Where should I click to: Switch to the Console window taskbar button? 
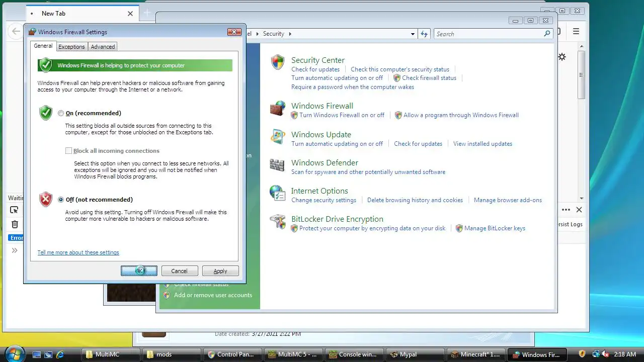(355, 354)
